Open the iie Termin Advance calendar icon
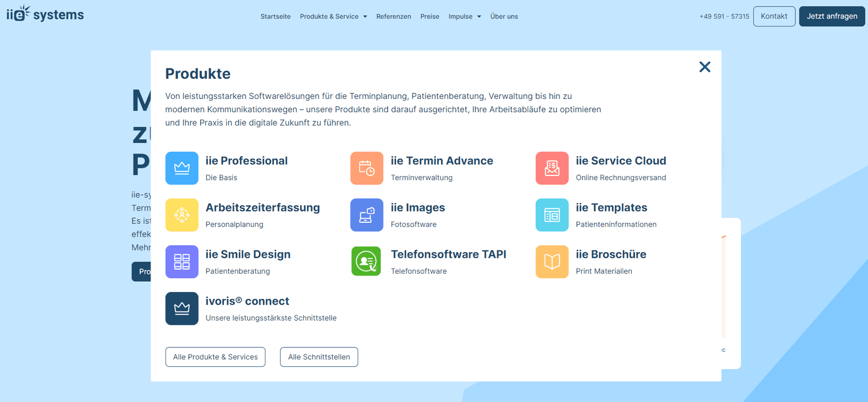Viewport: 868px width, 402px height. tap(366, 168)
